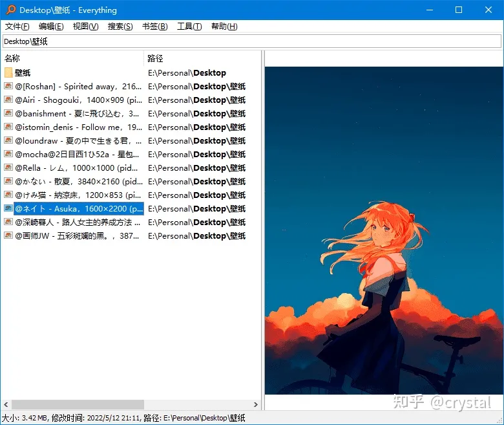Click the image icon of the @[Roshan] Spirited away file

point(8,86)
